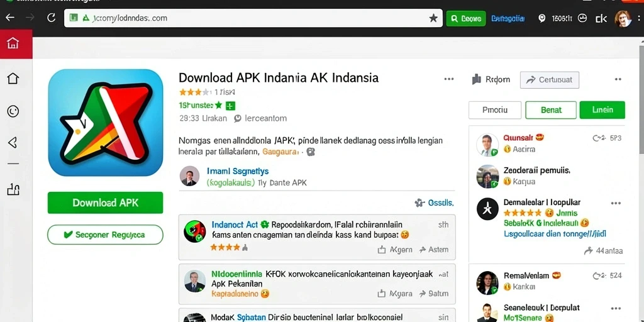Click the Rrdom chart icon
The width and height of the screenshot is (644, 322).
(477, 79)
